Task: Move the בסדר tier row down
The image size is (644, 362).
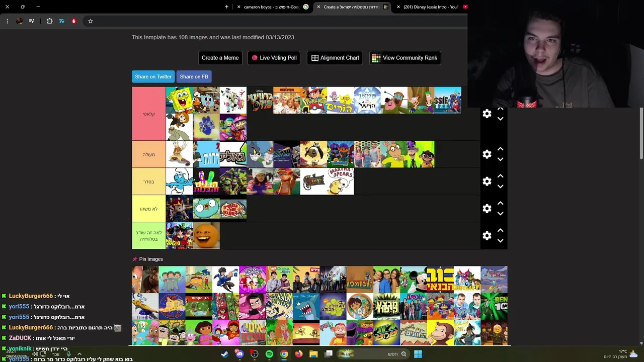Action: [x=500, y=187]
